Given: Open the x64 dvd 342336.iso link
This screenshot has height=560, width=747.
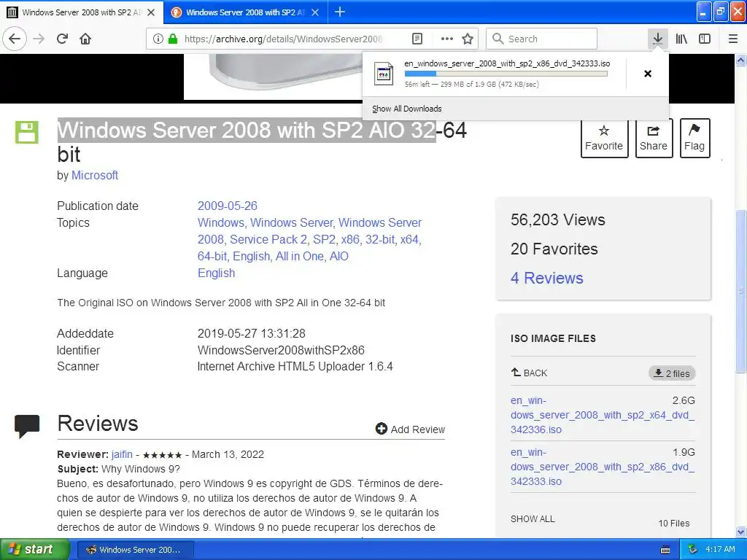Looking at the screenshot, I should click(x=602, y=415).
